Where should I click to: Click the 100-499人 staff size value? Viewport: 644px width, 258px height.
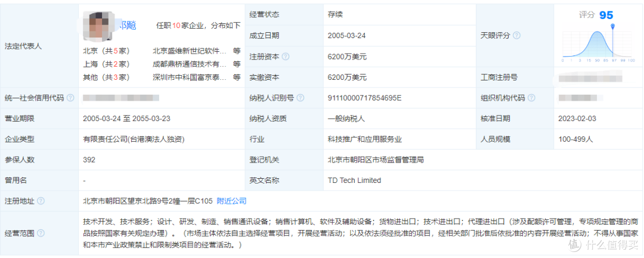tap(576, 139)
